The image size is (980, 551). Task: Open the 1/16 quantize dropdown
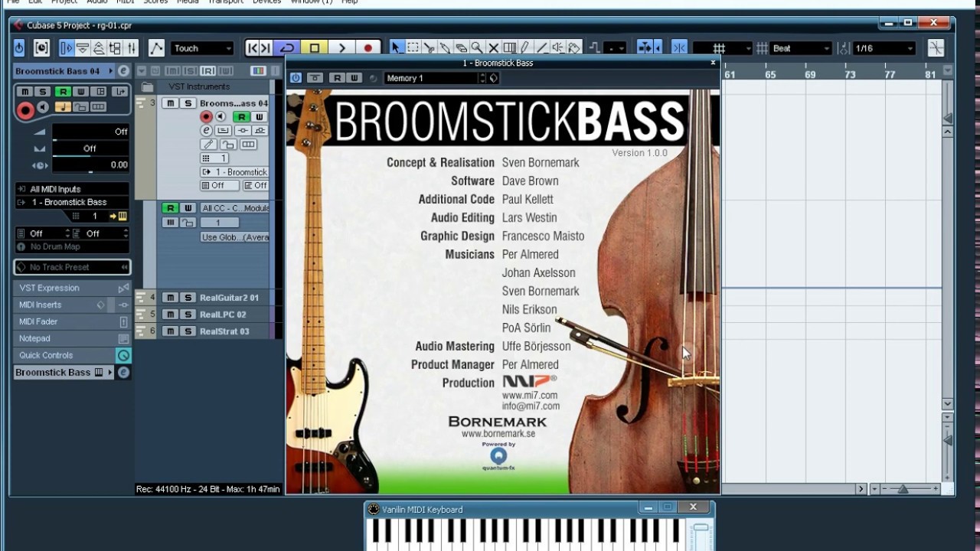[884, 48]
